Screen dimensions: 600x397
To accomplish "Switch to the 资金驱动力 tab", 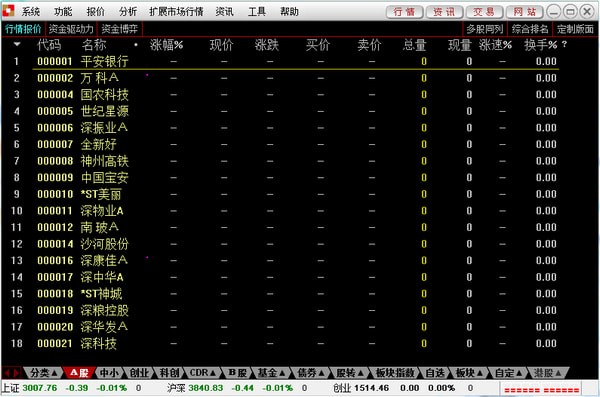I will tap(71, 29).
